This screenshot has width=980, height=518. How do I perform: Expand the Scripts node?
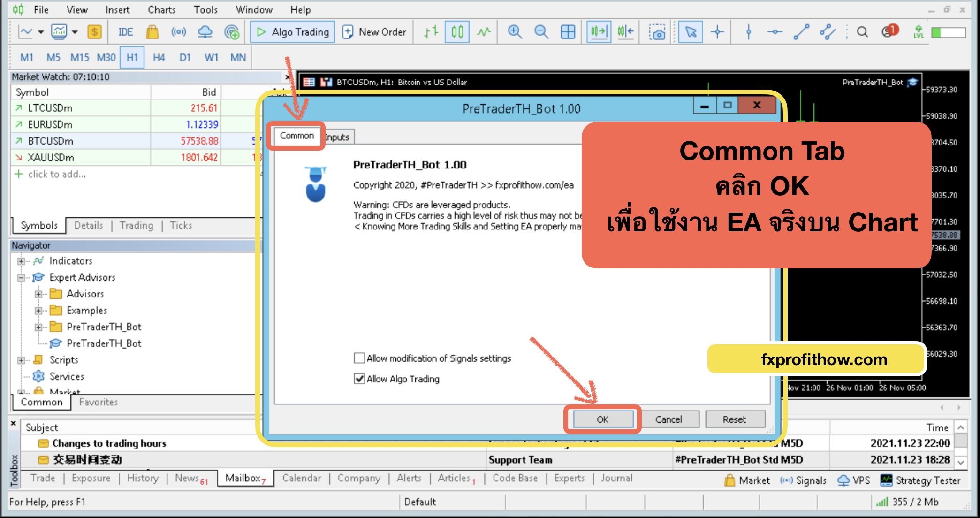point(21,360)
